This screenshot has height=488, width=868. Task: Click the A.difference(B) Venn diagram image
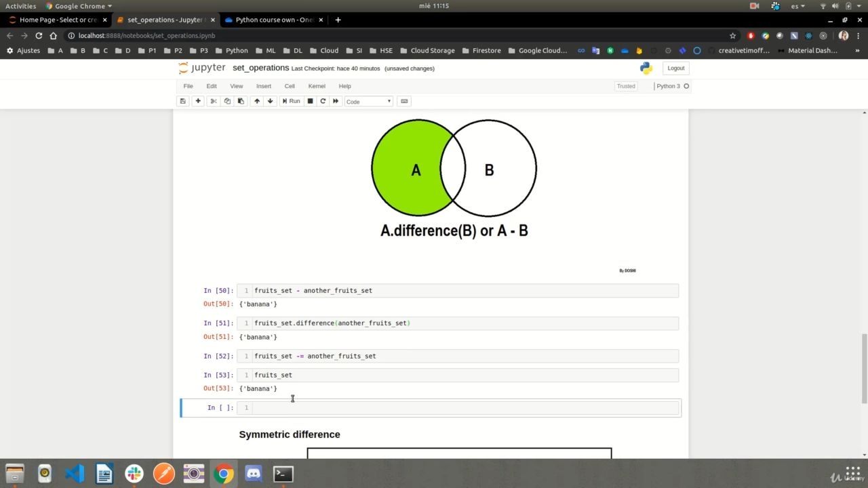click(x=454, y=179)
